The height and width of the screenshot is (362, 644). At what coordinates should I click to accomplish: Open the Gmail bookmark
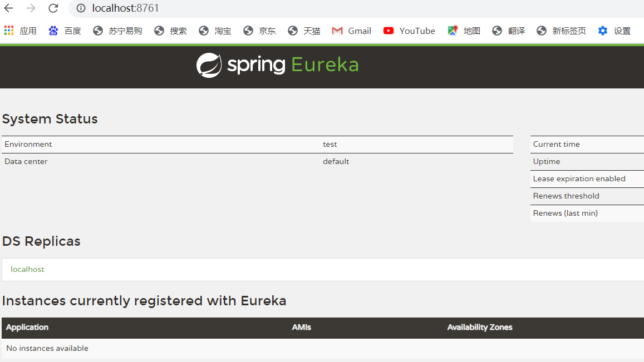point(352,31)
